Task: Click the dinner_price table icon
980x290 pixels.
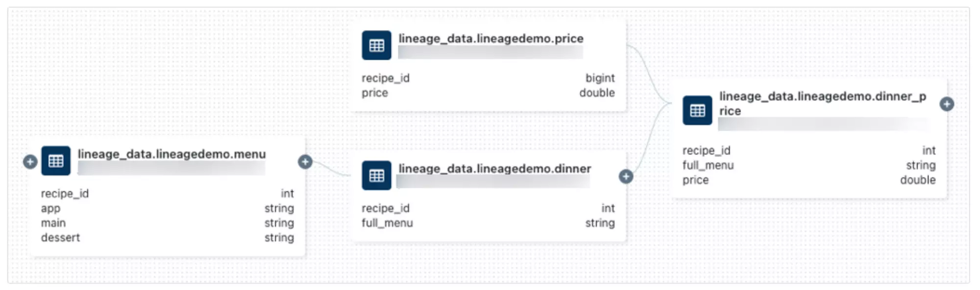Action: [697, 110]
